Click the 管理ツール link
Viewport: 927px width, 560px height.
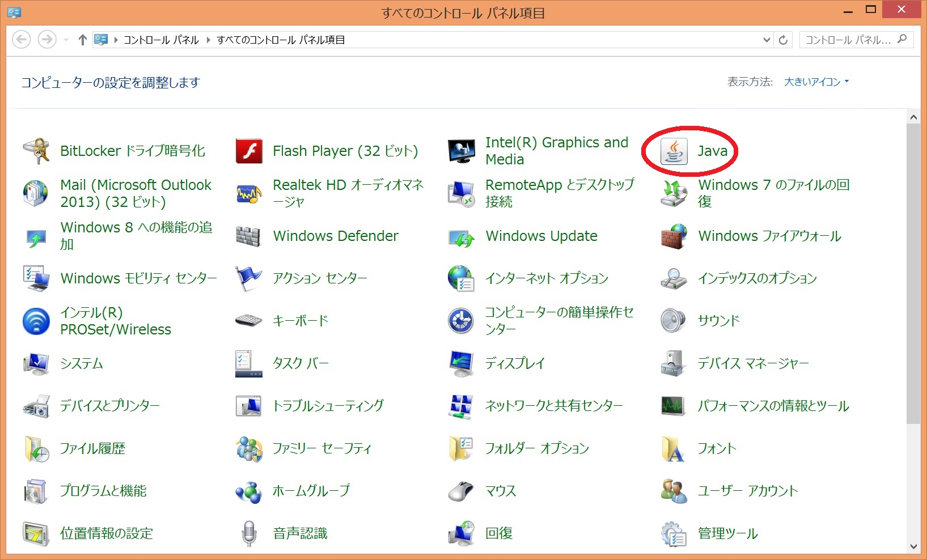(x=728, y=533)
